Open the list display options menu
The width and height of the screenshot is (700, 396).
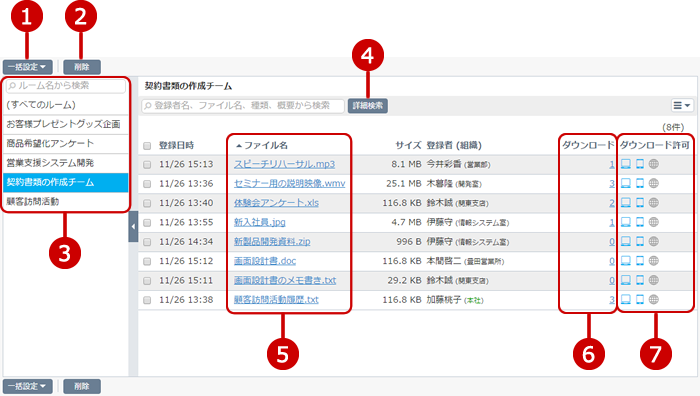click(682, 105)
